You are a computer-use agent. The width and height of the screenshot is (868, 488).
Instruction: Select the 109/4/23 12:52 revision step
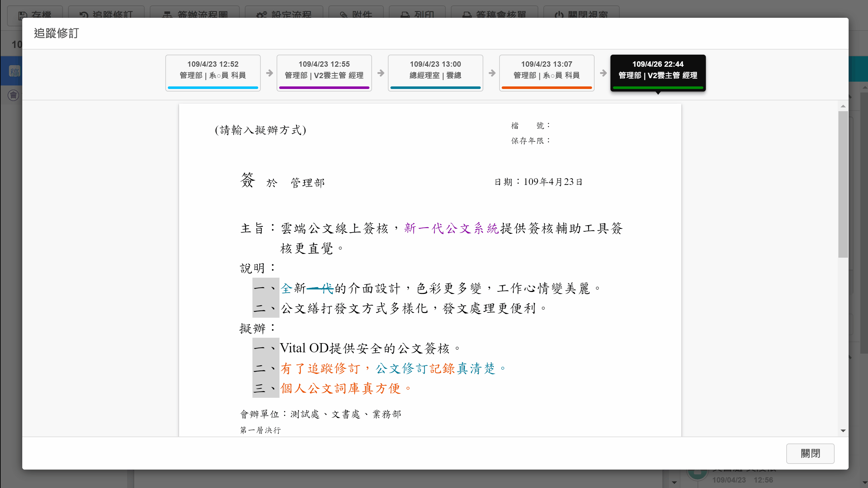click(x=213, y=73)
